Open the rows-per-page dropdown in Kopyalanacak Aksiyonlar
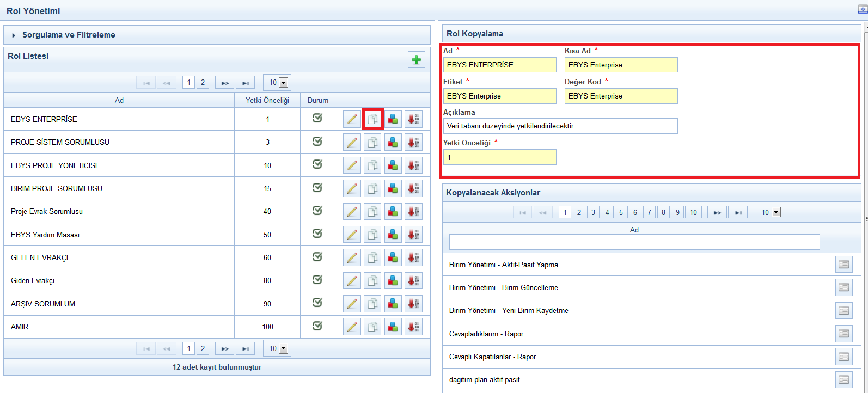Viewport: 868px width, 393px height. pos(770,212)
